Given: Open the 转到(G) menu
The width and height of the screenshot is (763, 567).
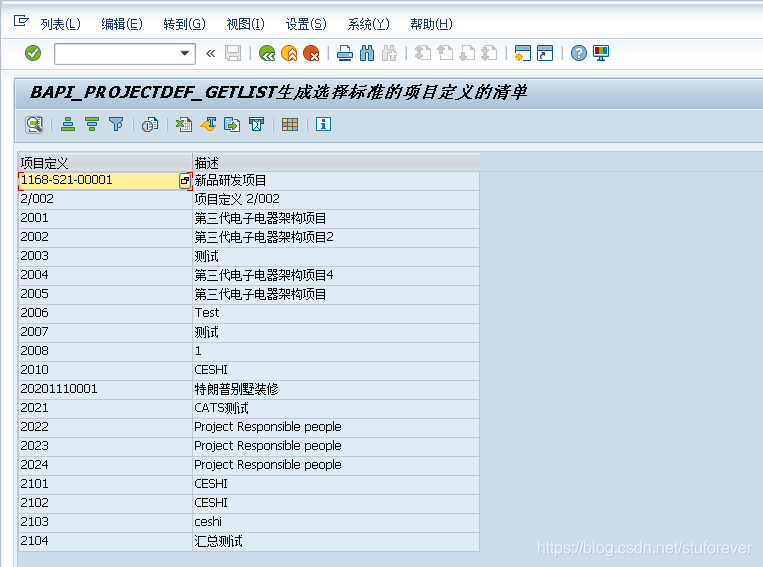Looking at the screenshot, I should [184, 24].
